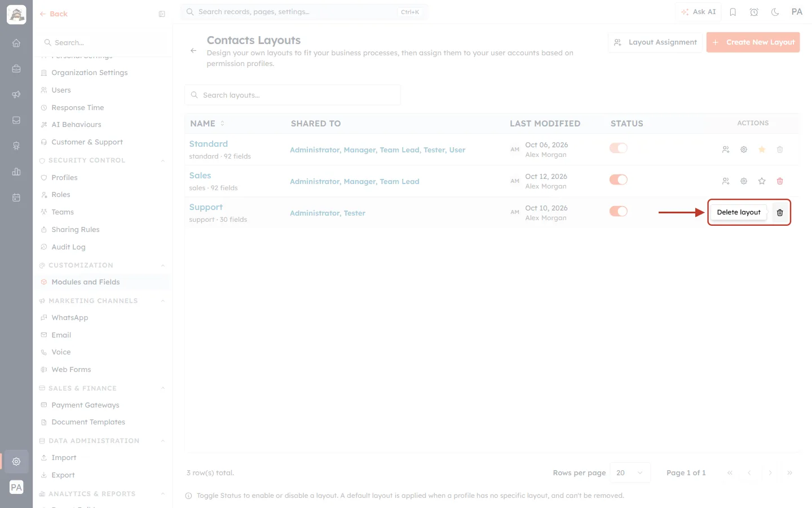Disable the Sales layout status toggle
Screen dimensions: 812x508
click(x=619, y=179)
